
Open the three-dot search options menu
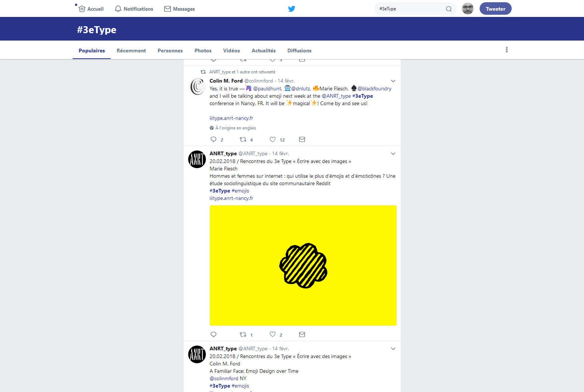[x=507, y=50]
